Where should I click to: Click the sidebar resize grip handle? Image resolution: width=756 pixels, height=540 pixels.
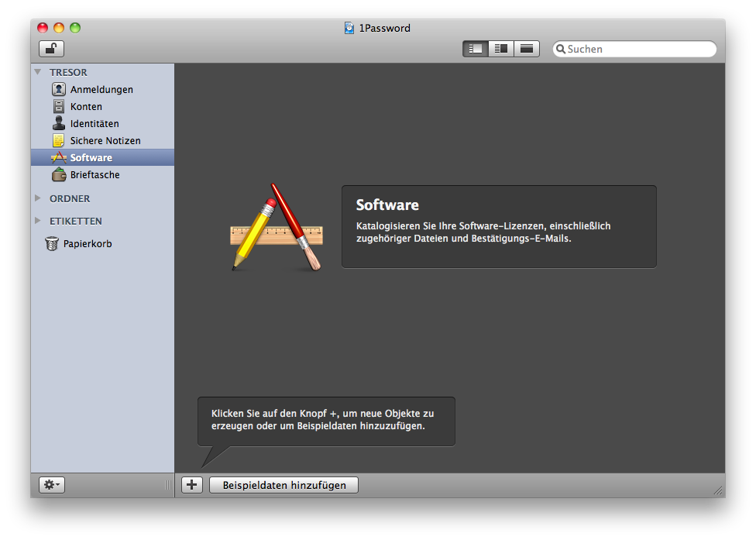(x=168, y=485)
